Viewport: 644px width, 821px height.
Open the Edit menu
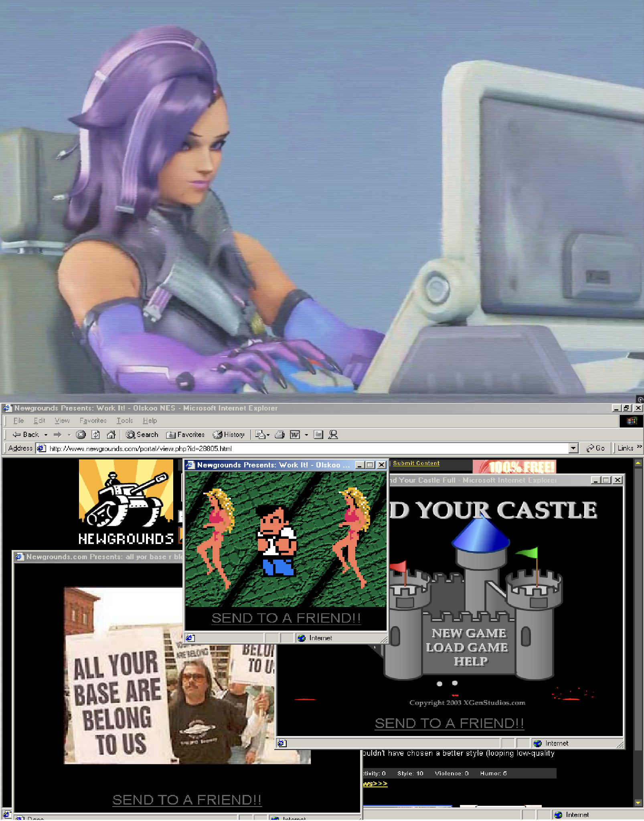click(39, 421)
